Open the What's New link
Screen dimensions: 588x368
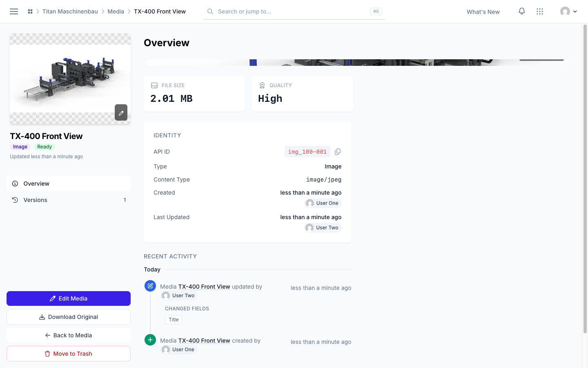(x=483, y=12)
